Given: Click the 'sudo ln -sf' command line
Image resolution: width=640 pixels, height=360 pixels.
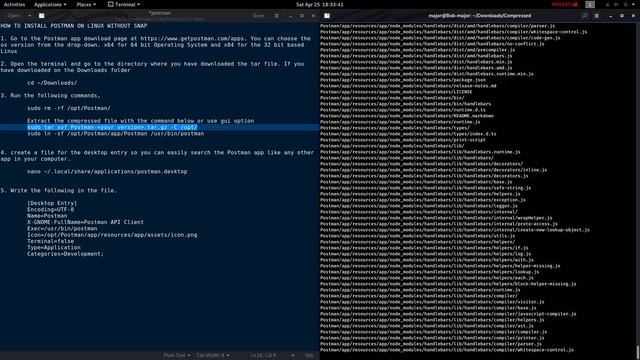Looking at the screenshot, I should click(x=116, y=133).
